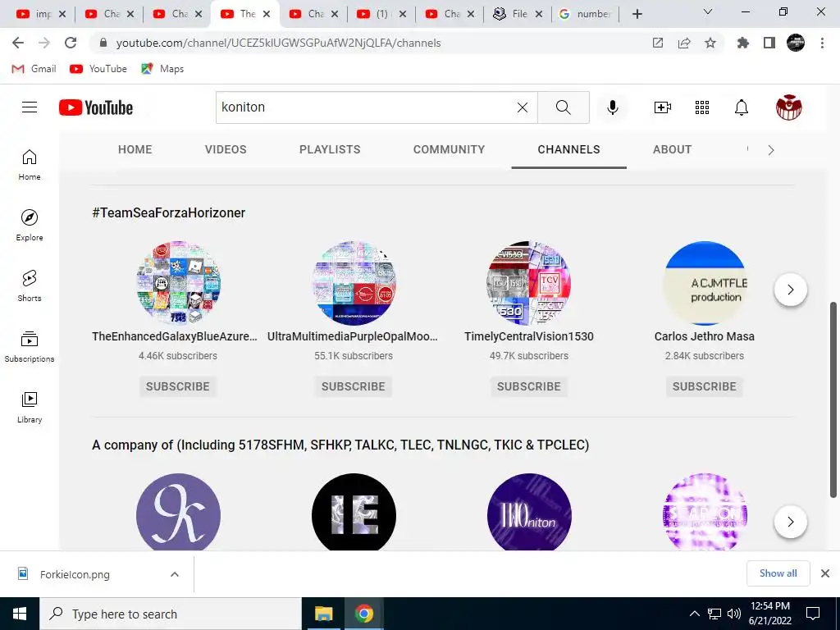Image resolution: width=840 pixels, height=630 pixels.
Task: Open the Create video camera icon
Action: click(x=663, y=107)
